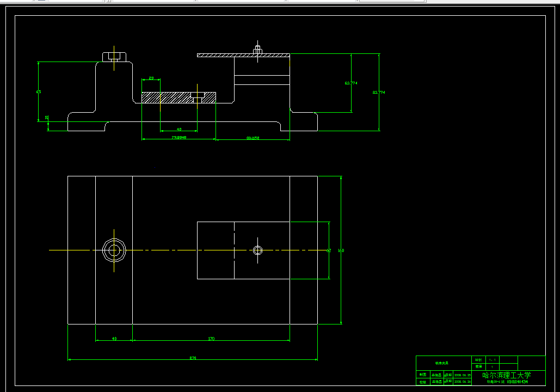560x392 pixels.
Task: Pick the hatched block in the section view
Action: click(x=179, y=97)
